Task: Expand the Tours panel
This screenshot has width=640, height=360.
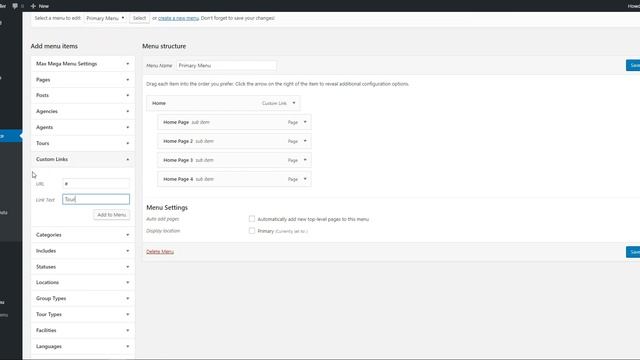Action: (x=83, y=143)
